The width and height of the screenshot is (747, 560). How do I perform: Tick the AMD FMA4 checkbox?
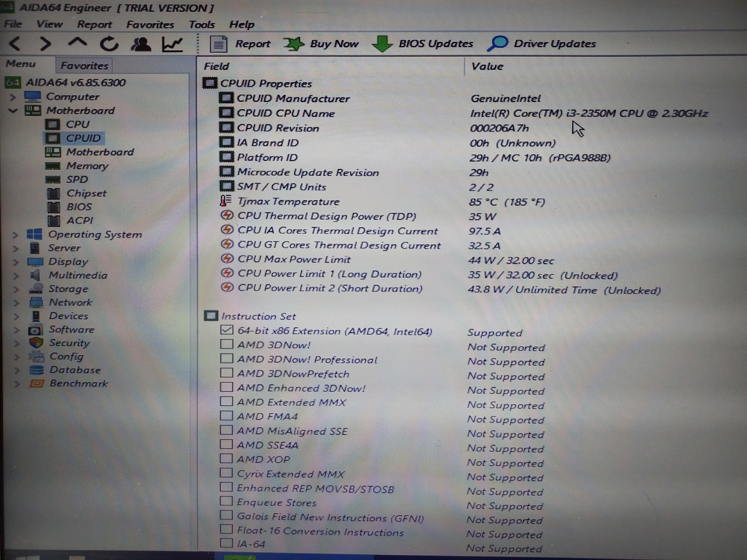[x=226, y=415]
